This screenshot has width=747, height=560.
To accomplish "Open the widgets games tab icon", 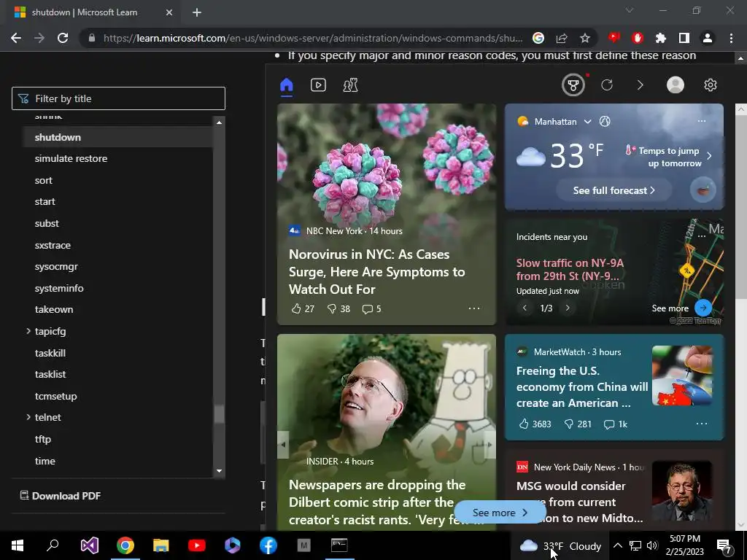I will point(351,85).
